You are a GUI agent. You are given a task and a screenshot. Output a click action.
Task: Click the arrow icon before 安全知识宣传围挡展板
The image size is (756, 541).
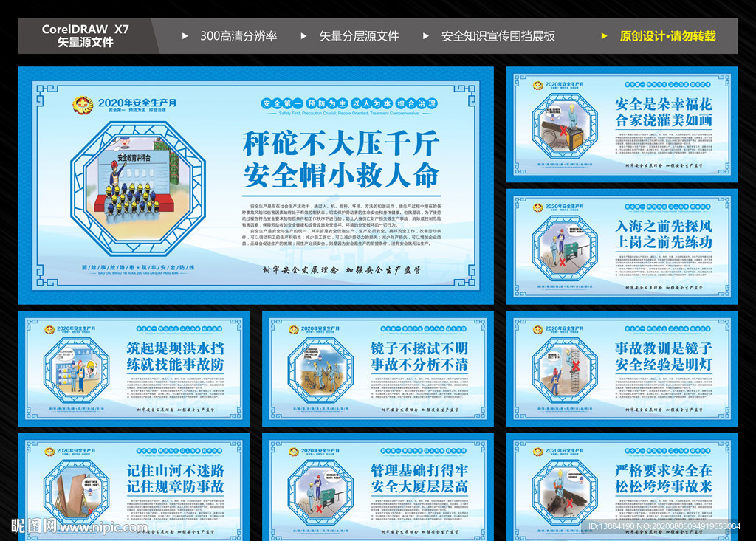click(x=426, y=35)
